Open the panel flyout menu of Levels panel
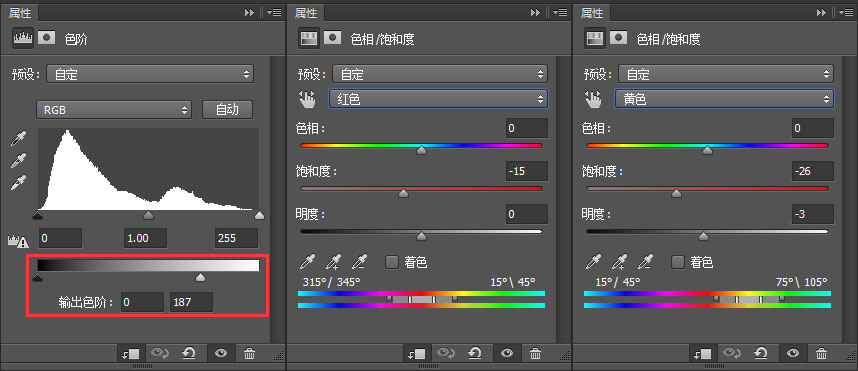Viewport: 858px width, 371px height. tap(274, 12)
